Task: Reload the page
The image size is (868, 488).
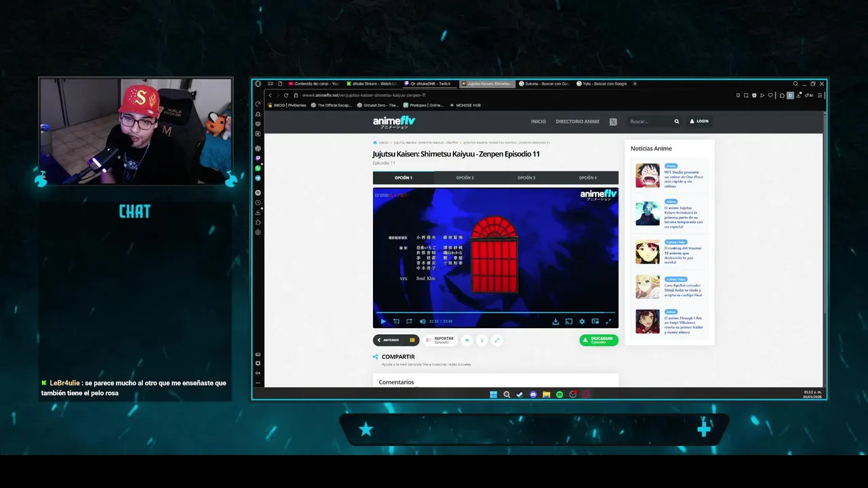Action: (x=286, y=96)
